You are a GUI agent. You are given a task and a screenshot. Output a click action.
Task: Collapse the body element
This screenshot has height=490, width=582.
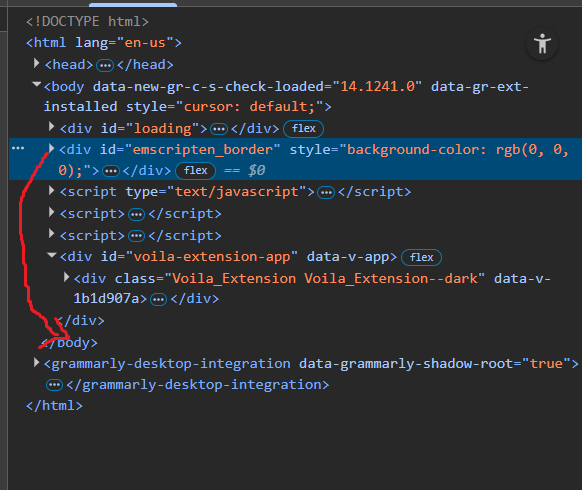click(x=36, y=85)
